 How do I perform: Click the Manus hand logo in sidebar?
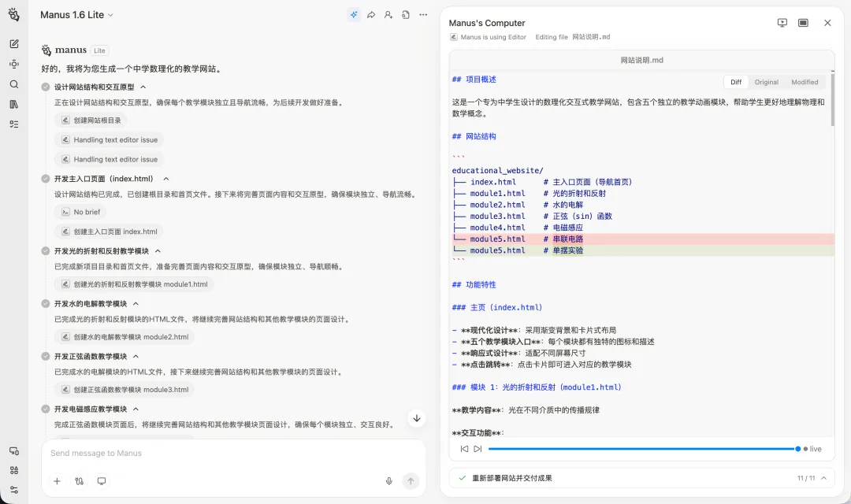click(14, 15)
